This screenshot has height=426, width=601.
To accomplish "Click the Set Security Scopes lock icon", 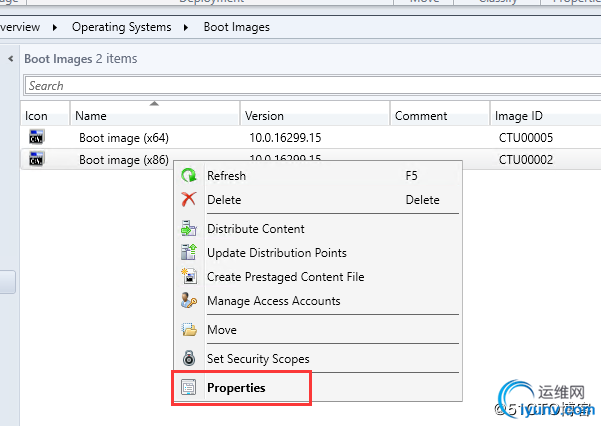I will click(189, 359).
